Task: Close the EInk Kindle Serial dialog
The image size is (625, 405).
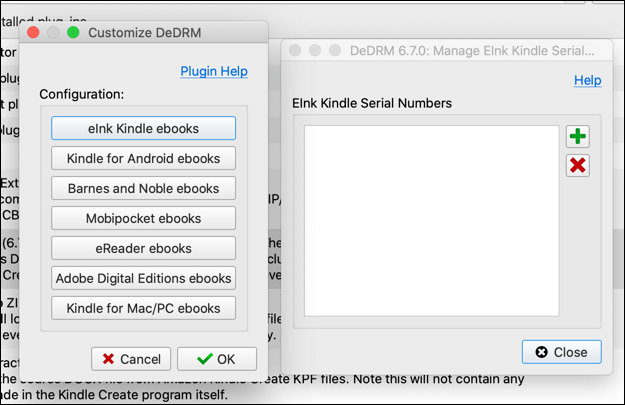Action: pos(561,352)
